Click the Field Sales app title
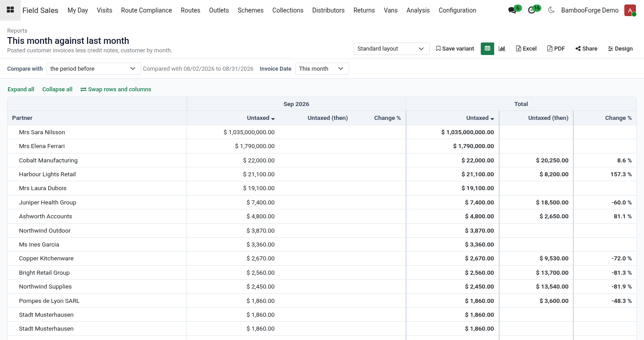 (x=40, y=10)
